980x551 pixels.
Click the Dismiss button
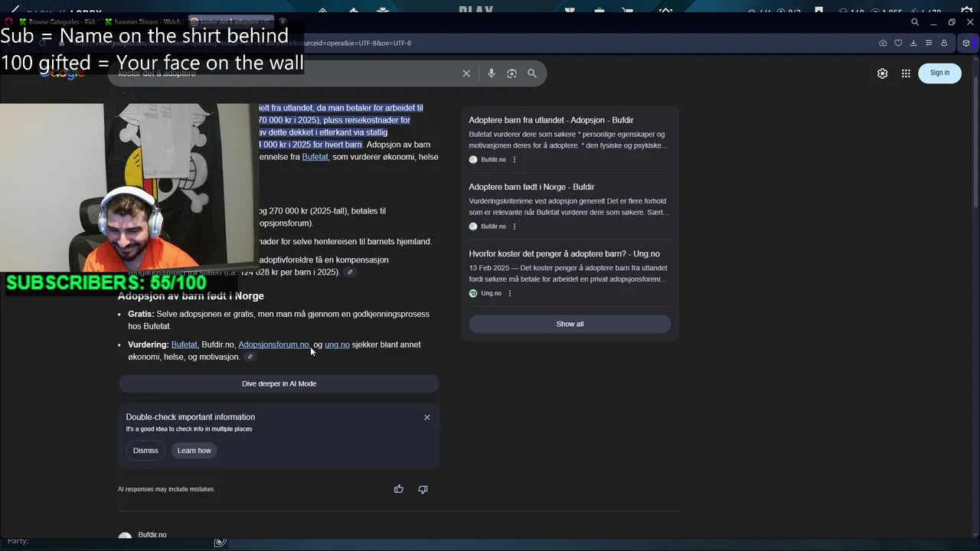pyautogui.click(x=145, y=451)
